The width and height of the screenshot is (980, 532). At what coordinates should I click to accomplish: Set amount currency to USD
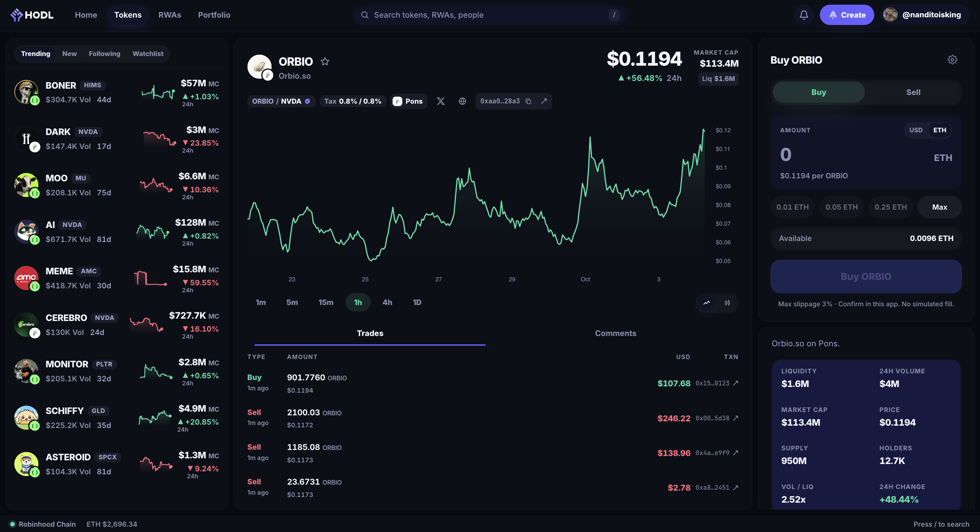[916, 130]
